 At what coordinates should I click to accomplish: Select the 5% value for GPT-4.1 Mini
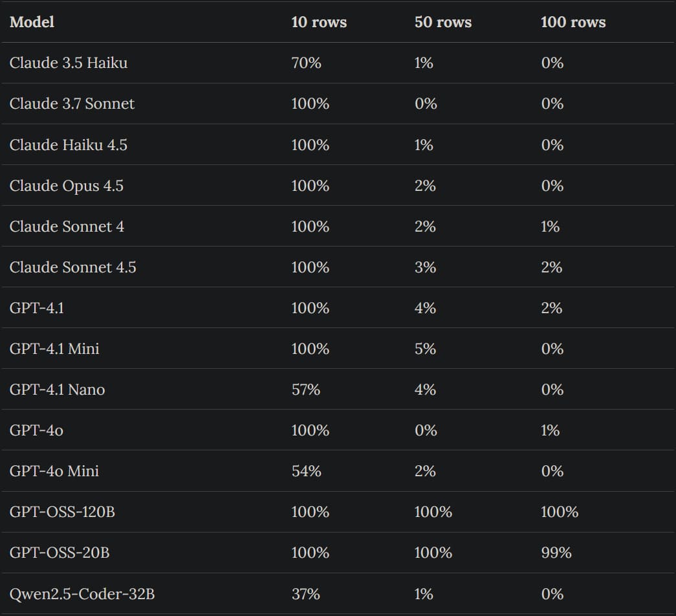pyautogui.click(x=425, y=349)
